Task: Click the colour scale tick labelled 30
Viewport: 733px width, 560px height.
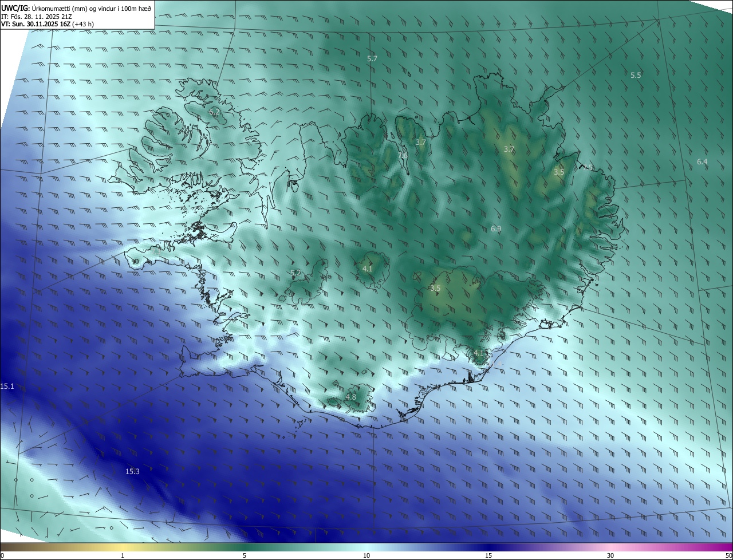Action: pyautogui.click(x=610, y=555)
